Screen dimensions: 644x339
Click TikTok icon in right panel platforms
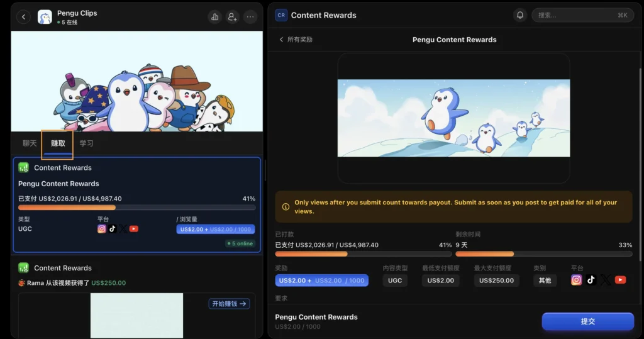(591, 280)
